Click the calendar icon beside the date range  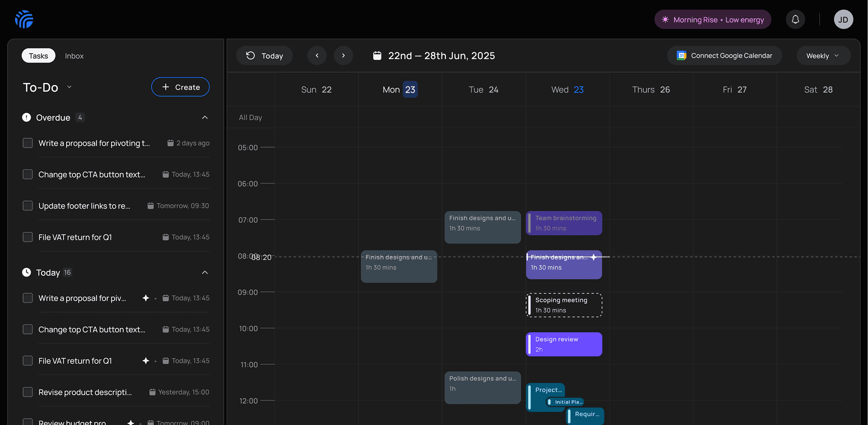point(377,55)
